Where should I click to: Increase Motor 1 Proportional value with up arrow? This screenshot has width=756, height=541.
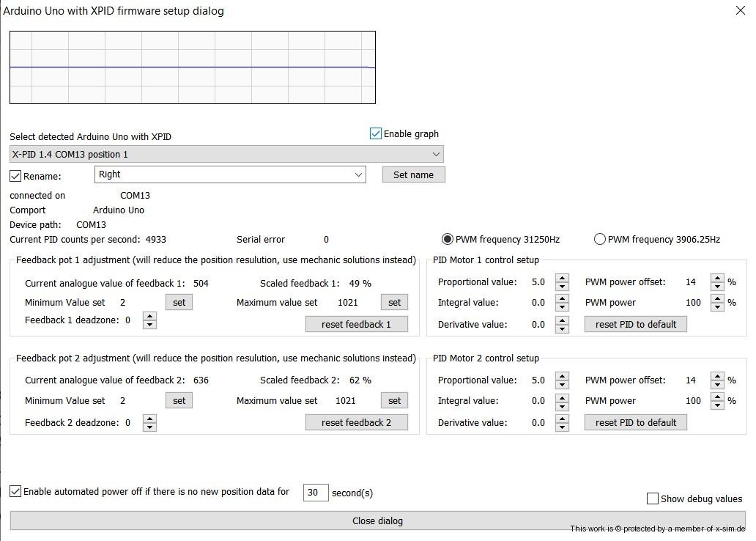tap(562, 278)
